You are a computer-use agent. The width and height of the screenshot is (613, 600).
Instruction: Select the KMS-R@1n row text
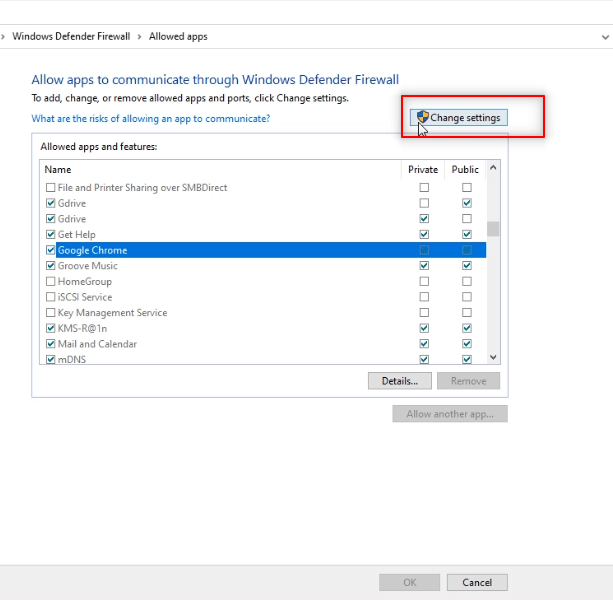point(82,328)
